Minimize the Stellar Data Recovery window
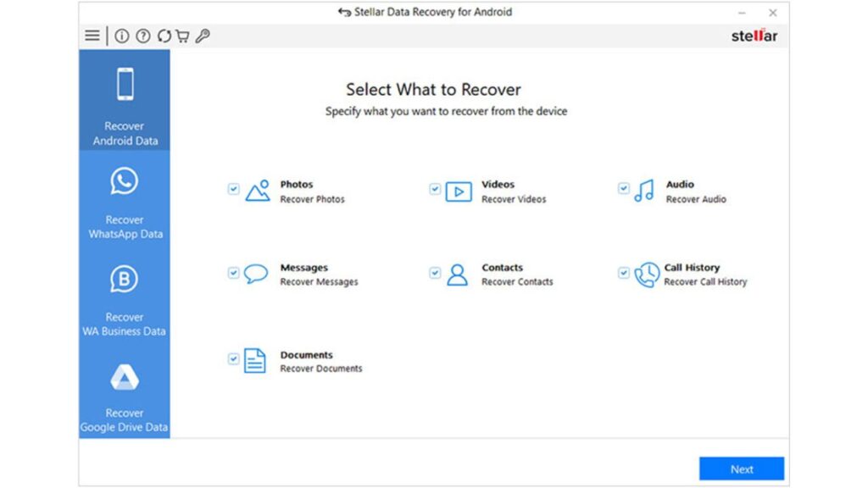 (x=742, y=13)
